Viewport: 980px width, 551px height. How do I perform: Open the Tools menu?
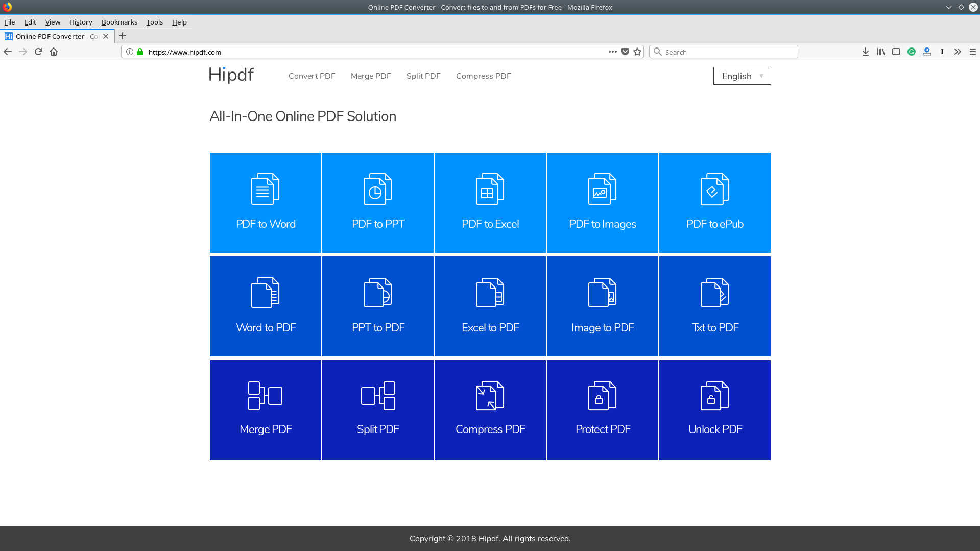click(x=155, y=22)
